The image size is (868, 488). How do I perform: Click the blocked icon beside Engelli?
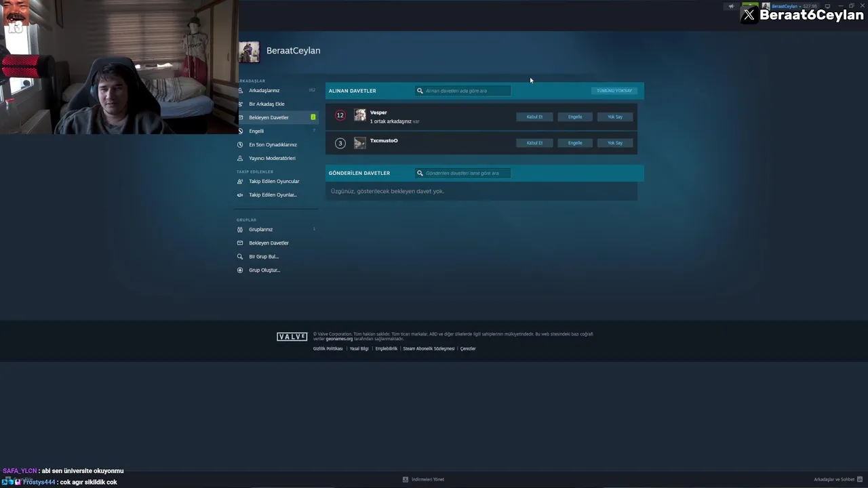tap(240, 131)
